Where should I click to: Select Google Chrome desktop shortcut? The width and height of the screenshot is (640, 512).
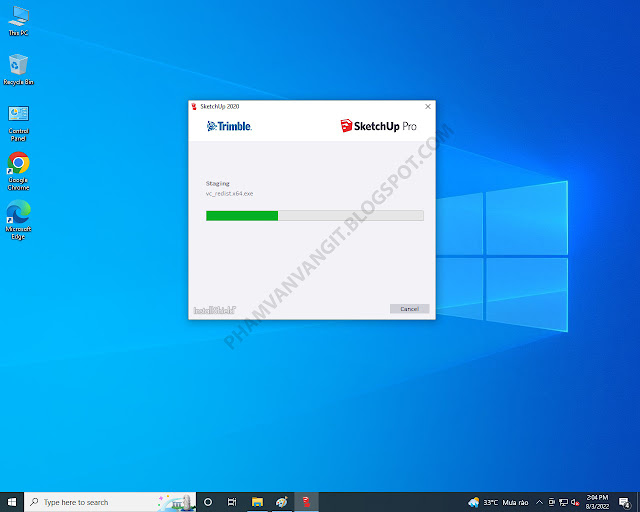click(x=18, y=171)
